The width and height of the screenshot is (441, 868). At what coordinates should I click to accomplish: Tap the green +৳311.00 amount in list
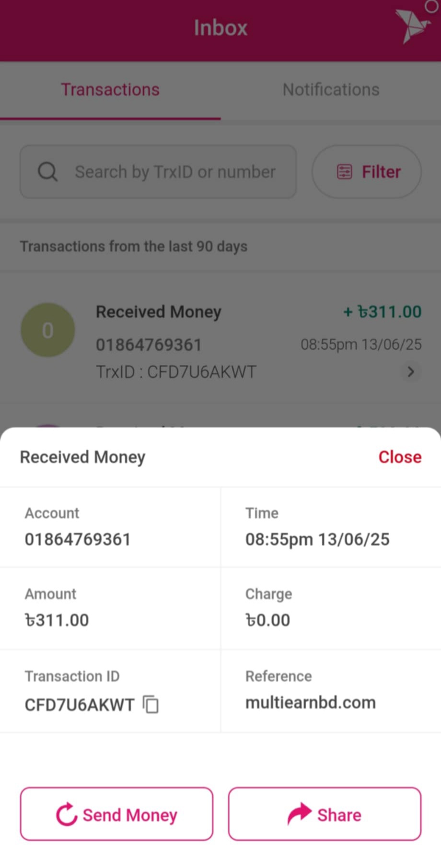[x=383, y=312]
